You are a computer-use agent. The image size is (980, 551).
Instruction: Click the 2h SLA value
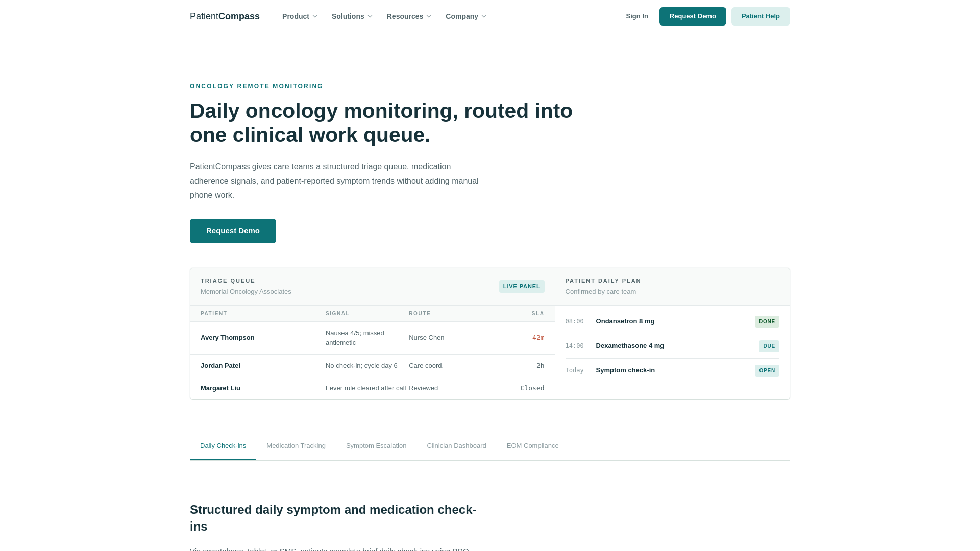click(541, 366)
